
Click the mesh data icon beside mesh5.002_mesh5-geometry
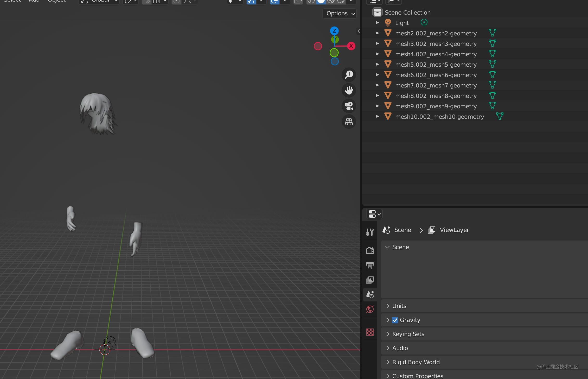click(492, 64)
